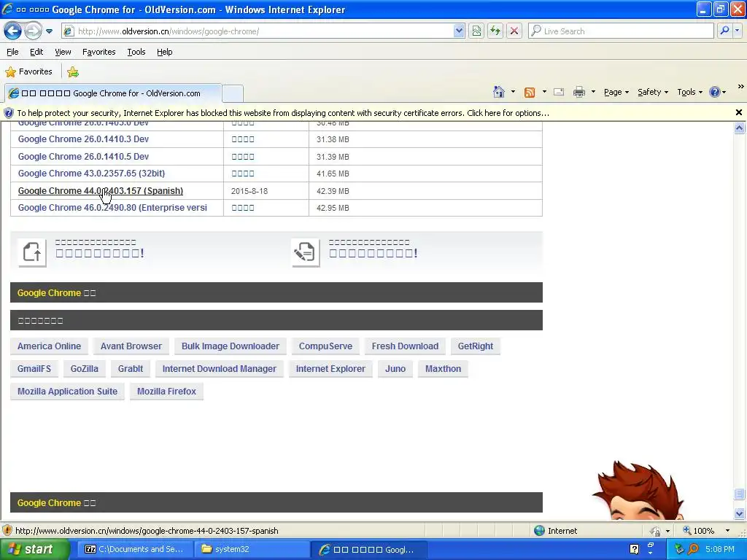Switch to 7-Zip C:\Documents taskbar window
747x560 pixels.
click(x=134, y=549)
